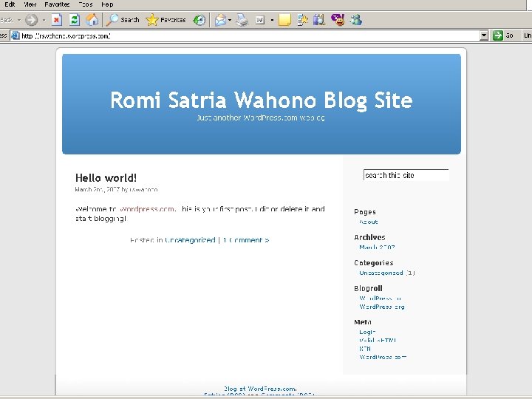Screen dimensions: 532x399
Task: Open the XFN link under Meta
Action: [365, 349]
